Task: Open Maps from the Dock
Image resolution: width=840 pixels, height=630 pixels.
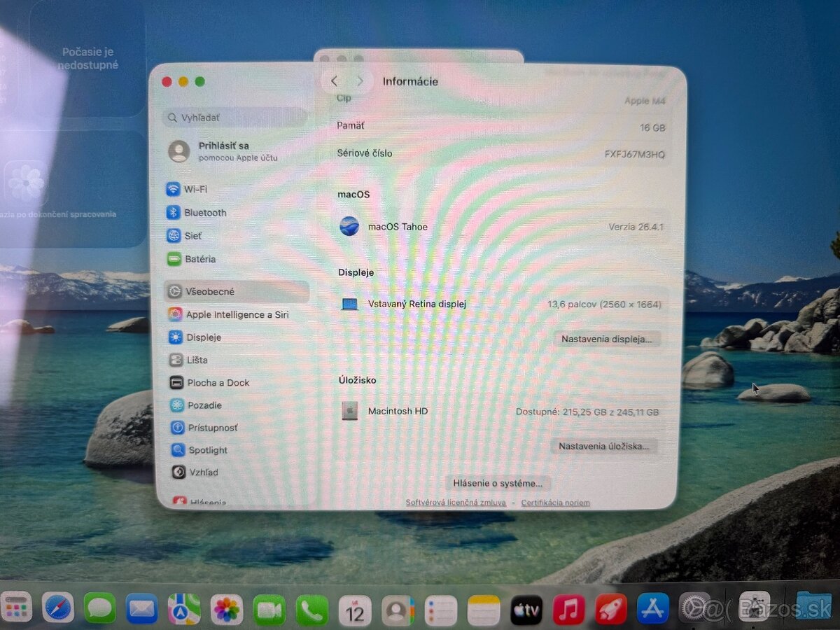Action: coord(184,609)
